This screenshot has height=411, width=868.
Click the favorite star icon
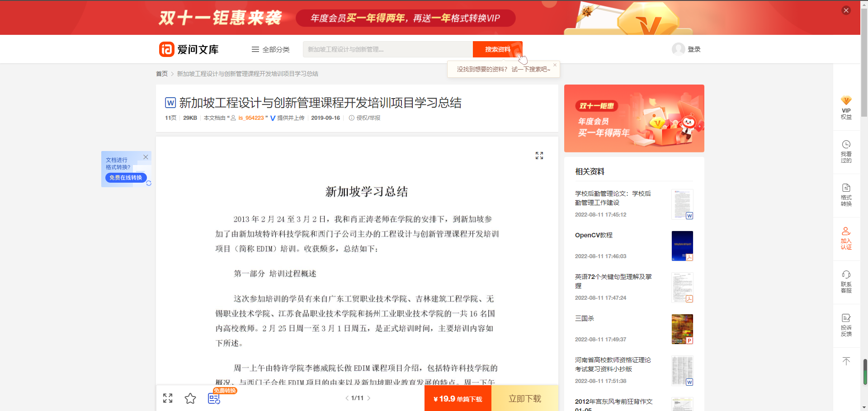click(190, 398)
